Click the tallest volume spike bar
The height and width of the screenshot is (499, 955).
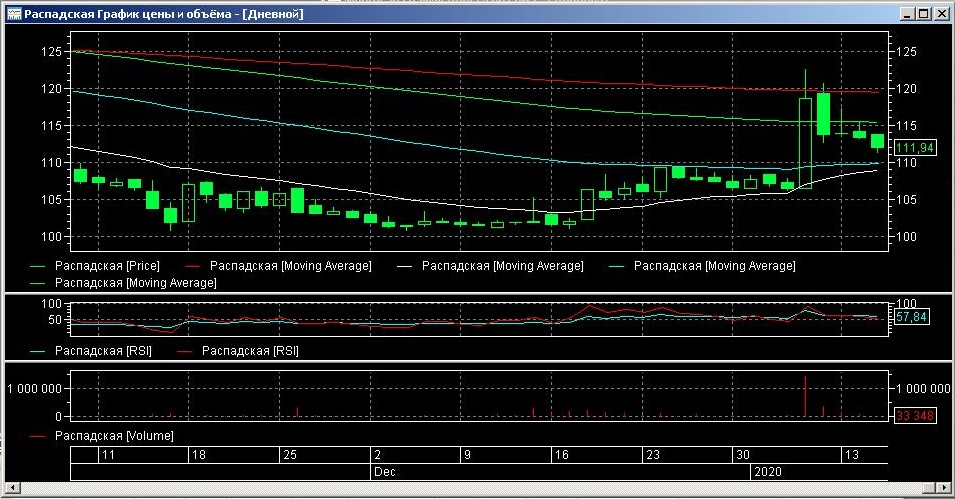pos(805,397)
